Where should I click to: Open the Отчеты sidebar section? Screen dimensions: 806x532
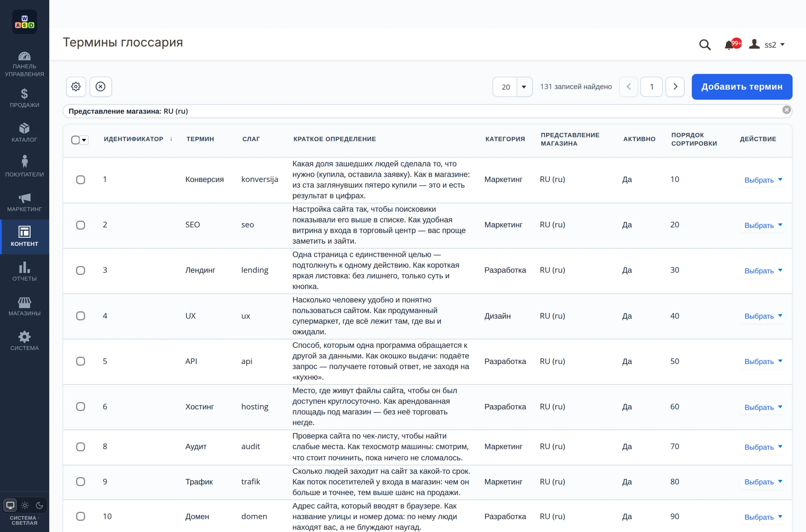tap(24, 272)
